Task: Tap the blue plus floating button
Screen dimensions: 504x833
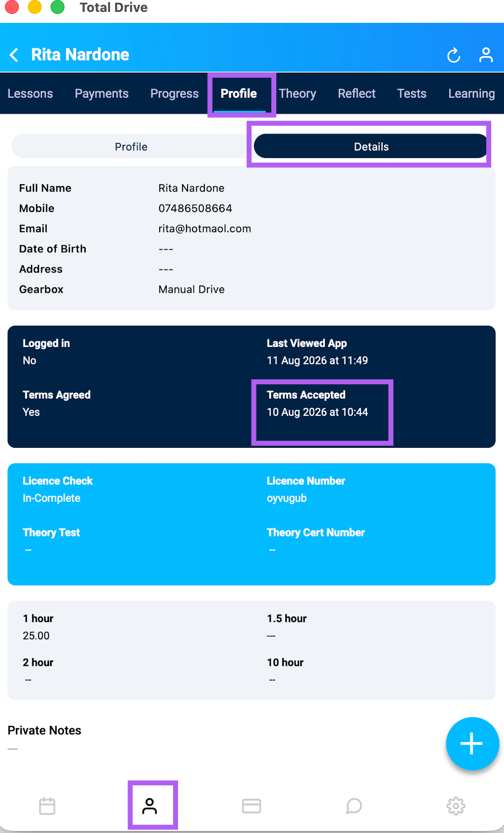Action: (472, 743)
